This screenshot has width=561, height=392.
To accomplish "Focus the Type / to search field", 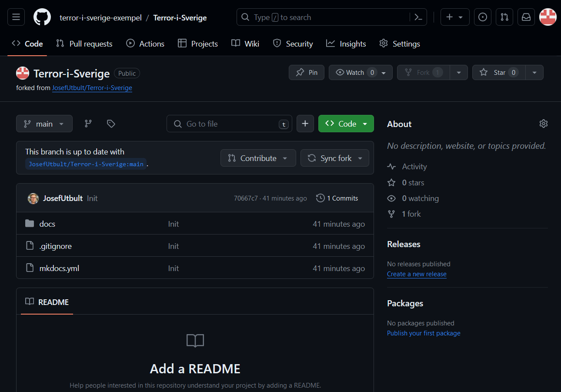I will pyautogui.click(x=332, y=17).
